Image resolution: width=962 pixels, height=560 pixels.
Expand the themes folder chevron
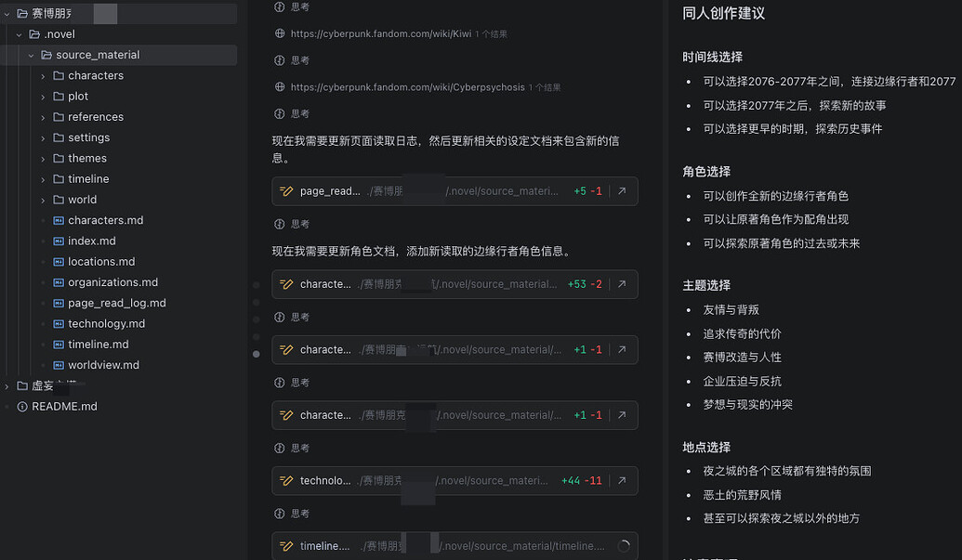[x=43, y=160]
